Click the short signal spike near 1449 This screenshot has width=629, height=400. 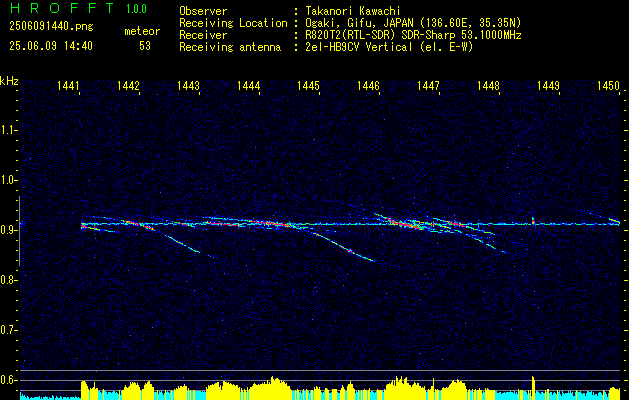(533, 221)
